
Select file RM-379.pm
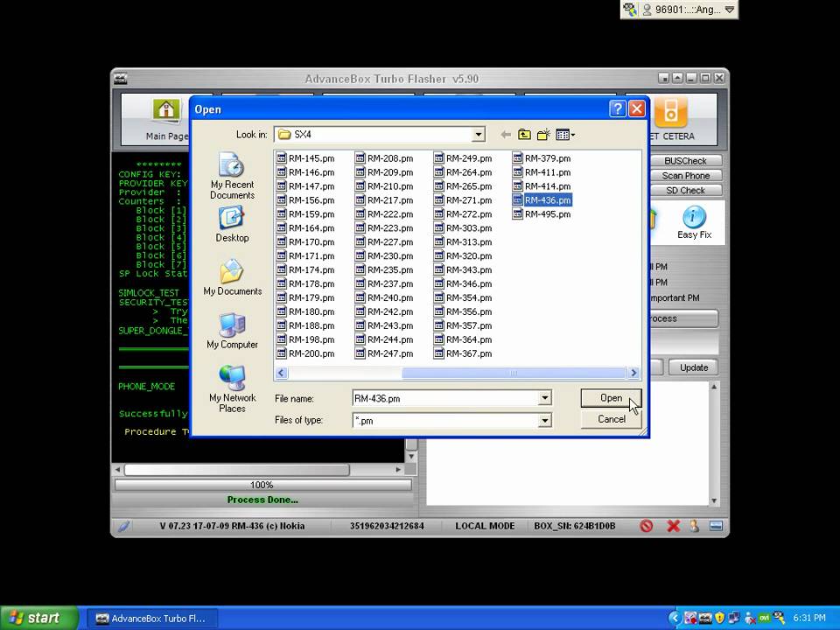point(542,158)
